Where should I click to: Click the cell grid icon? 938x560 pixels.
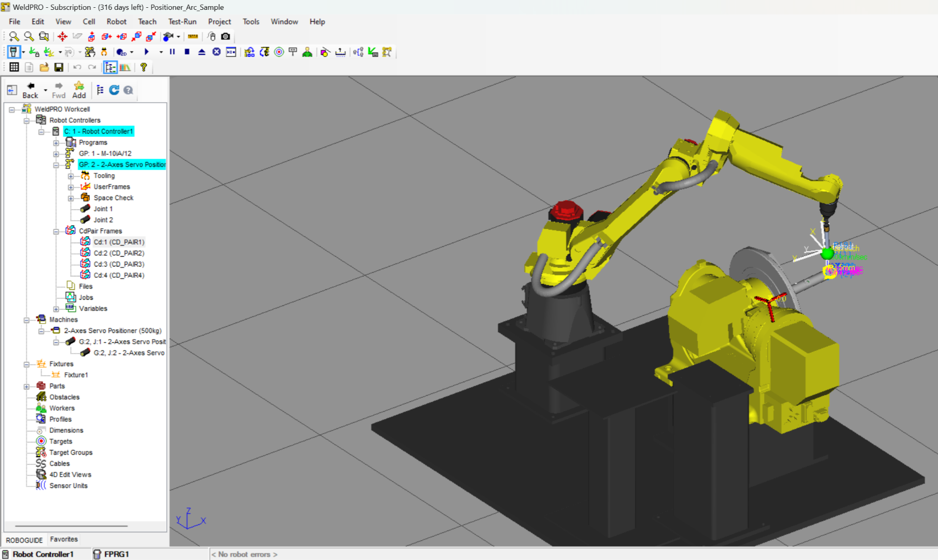tap(14, 67)
